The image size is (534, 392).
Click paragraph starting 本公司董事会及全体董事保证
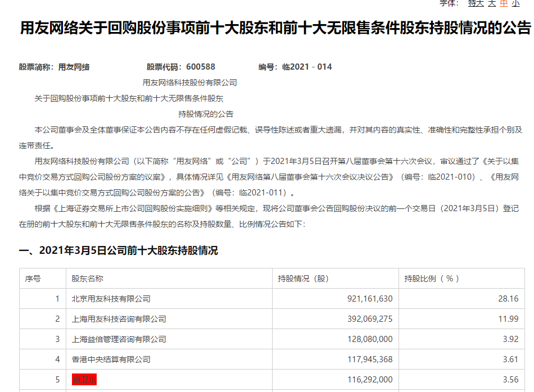point(270,138)
